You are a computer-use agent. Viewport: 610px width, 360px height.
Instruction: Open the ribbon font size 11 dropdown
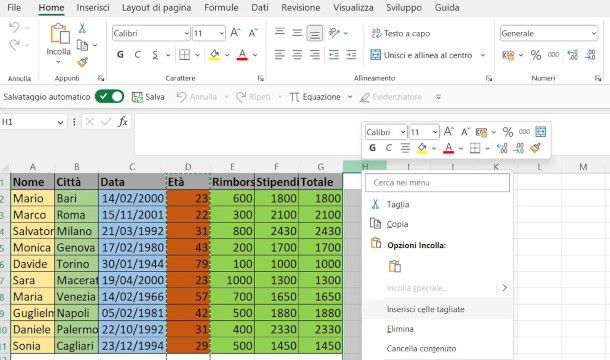pyautogui.click(x=221, y=33)
